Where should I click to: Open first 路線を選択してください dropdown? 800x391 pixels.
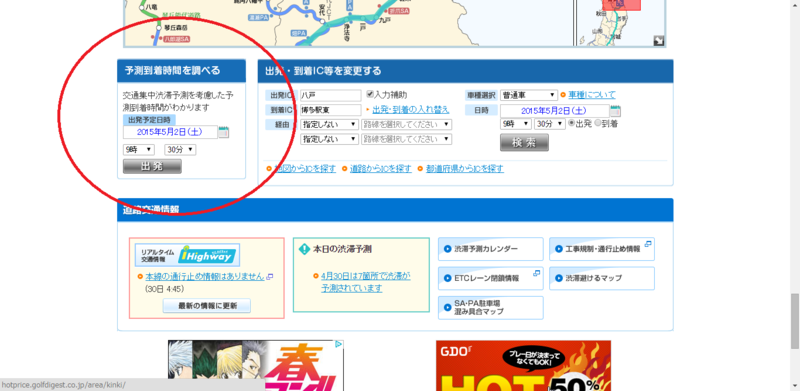[x=407, y=124]
